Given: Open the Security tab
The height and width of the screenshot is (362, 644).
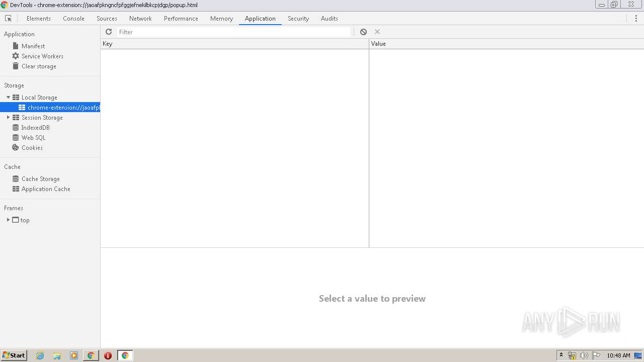Looking at the screenshot, I should pyautogui.click(x=298, y=18).
